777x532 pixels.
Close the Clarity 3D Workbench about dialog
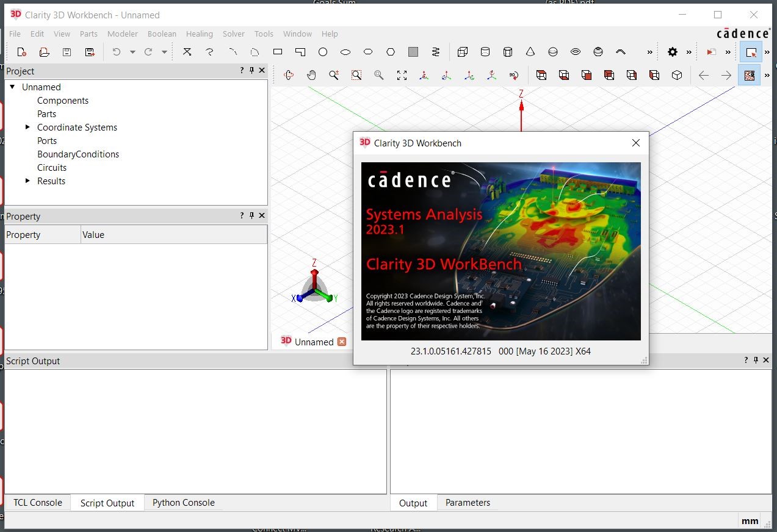(636, 143)
